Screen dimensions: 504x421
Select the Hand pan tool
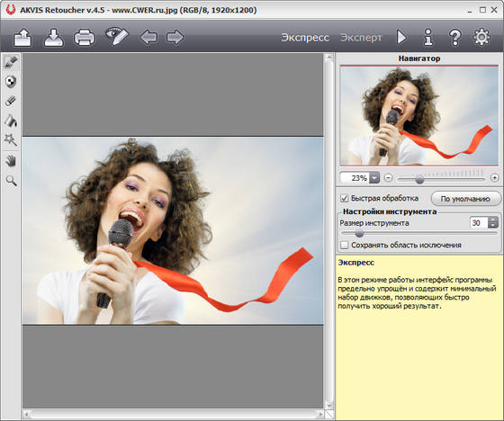(11, 161)
